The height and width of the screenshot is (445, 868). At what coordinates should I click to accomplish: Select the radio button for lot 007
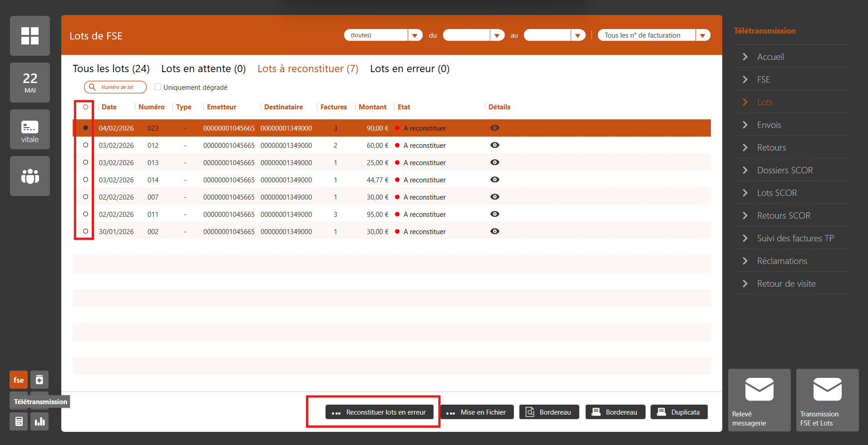85,197
